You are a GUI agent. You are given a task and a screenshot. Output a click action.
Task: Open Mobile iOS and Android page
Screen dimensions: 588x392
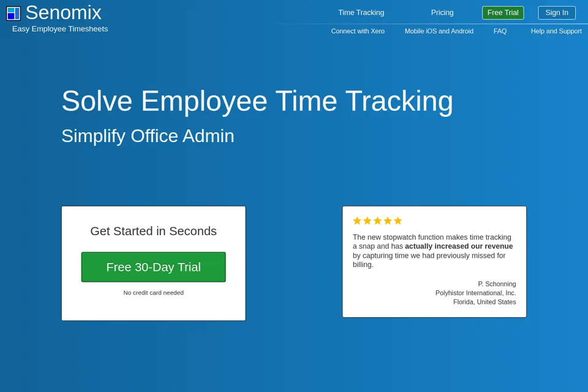[439, 31]
